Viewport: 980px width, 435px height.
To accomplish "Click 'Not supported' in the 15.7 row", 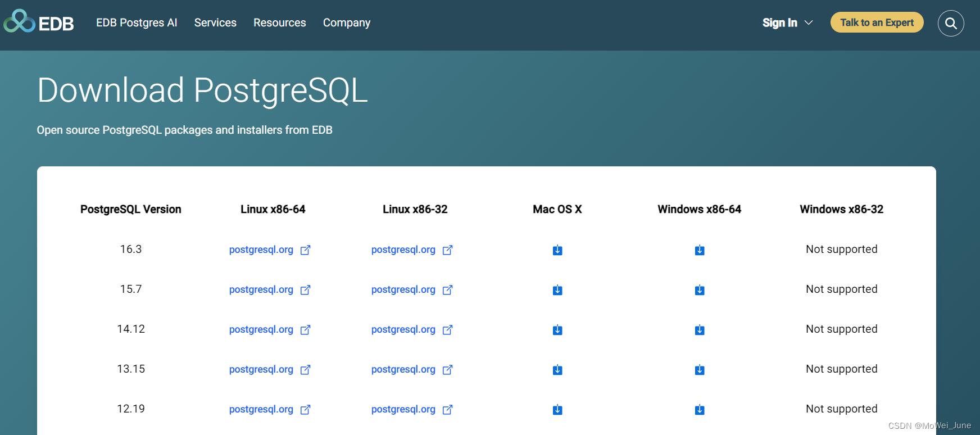I will (842, 289).
